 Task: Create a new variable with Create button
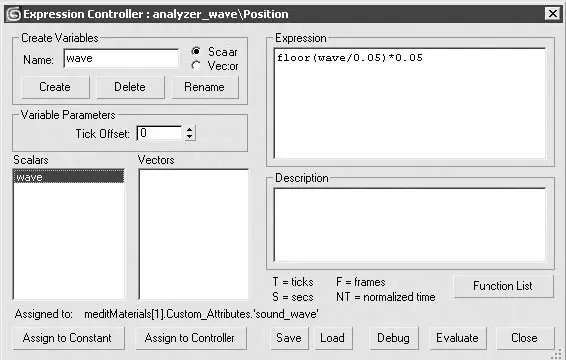[x=55, y=87]
